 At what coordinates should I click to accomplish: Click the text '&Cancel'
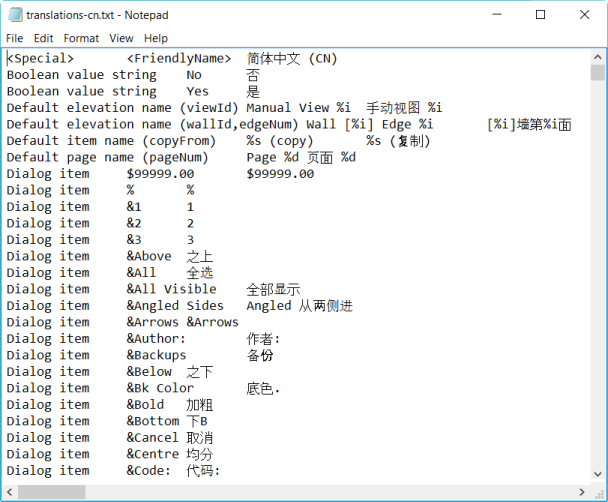point(152,438)
